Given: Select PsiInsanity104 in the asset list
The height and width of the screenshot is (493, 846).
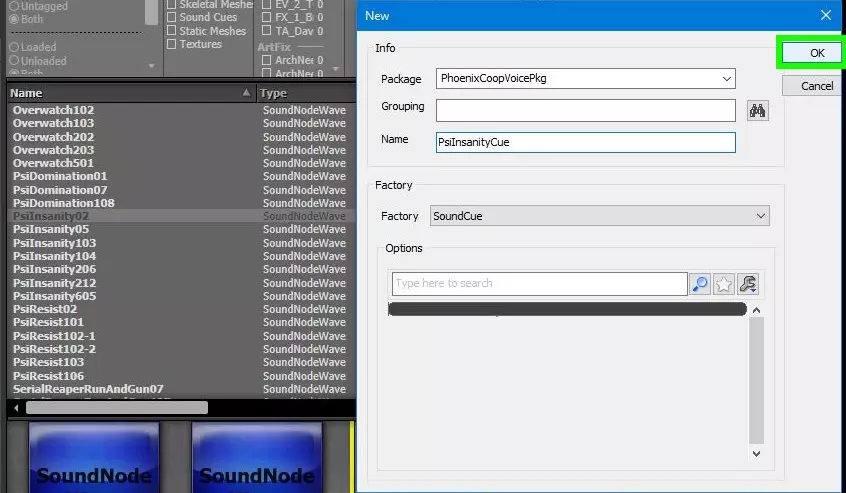Looking at the screenshot, I should click(x=54, y=256).
